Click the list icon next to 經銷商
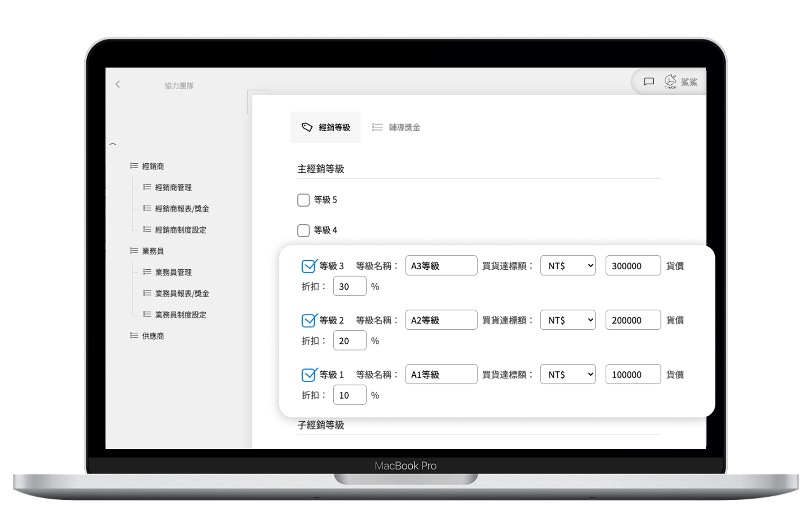812x516 pixels. pyautogui.click(x=134, y=166)
